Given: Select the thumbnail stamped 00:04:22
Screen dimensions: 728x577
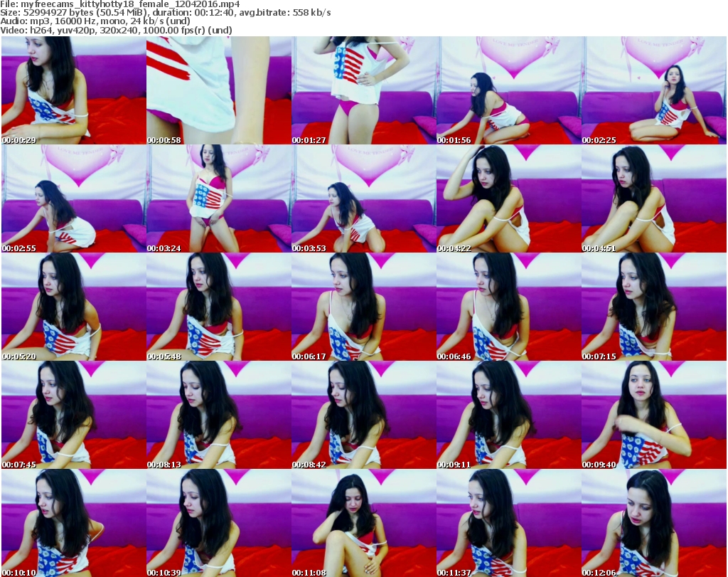Looking at the screenshot, I should point(509,198).
